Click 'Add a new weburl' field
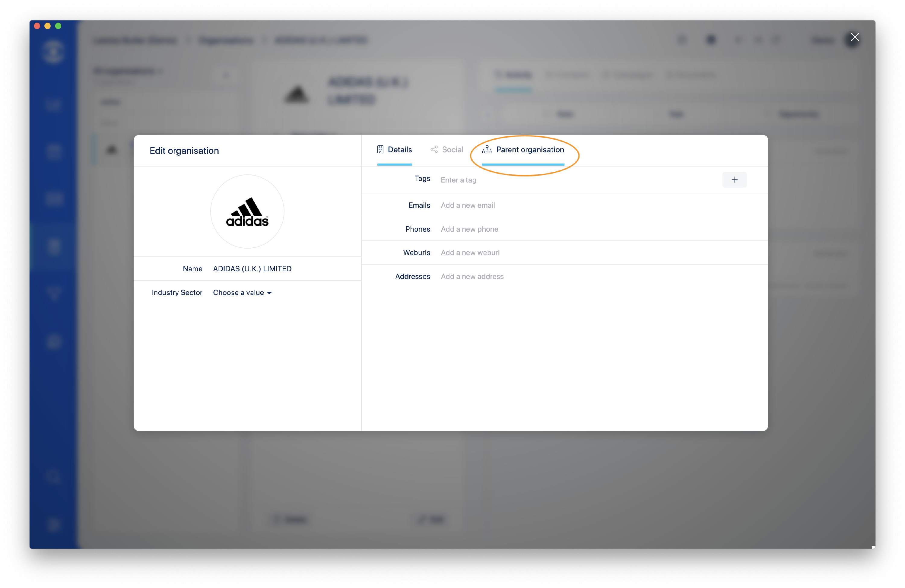The width and height of the screenshot is (905, 588). tap(470, 253)
